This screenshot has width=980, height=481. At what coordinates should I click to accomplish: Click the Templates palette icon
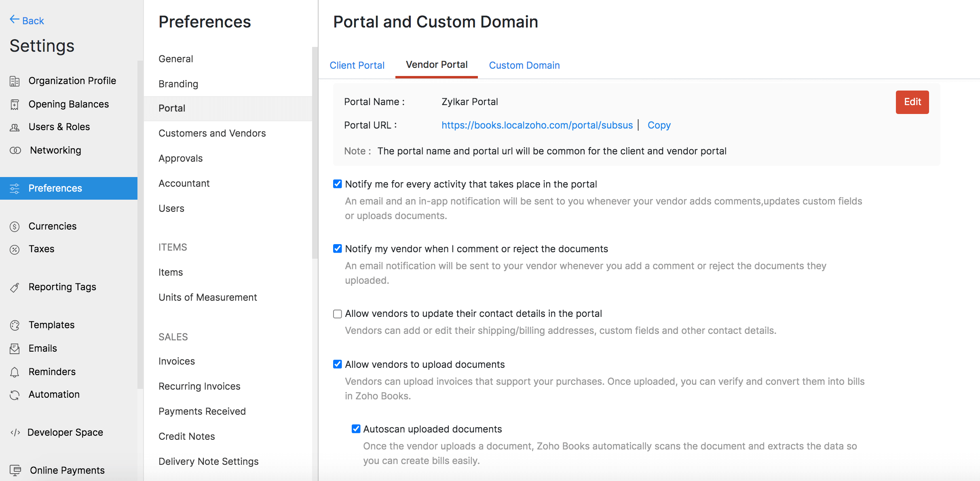click(15, 325)
